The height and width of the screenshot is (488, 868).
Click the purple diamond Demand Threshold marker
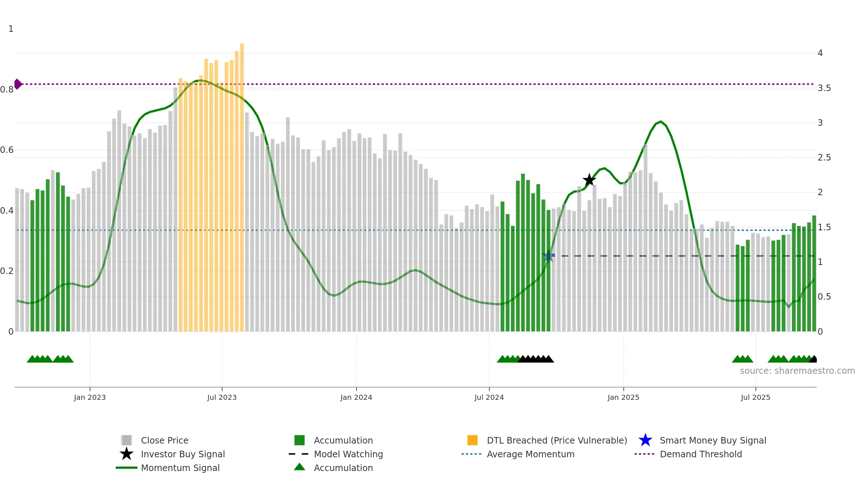click(x=18, y=84)
